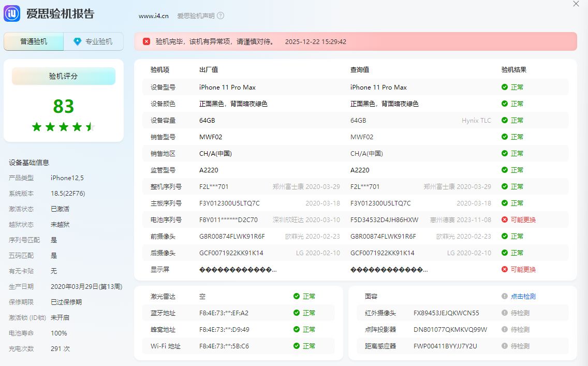This screenshot has height=366, width=588.
Task: Open the www.i4.cn website link
Action: (153, 16)
